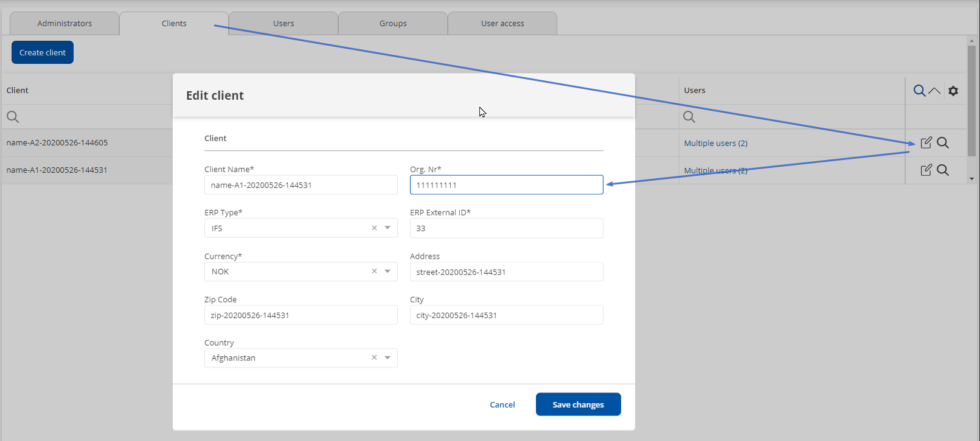Screen dimensions: 980x441
Task: Click the Users column search field
Action: [x=791, y=117]
